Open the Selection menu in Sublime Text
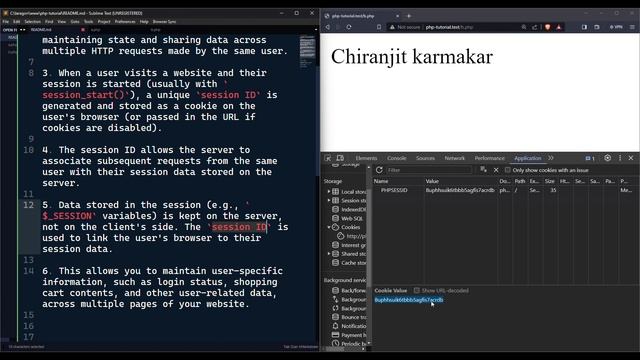The width and height of the screenshot is (640, 360). point(32,22)
